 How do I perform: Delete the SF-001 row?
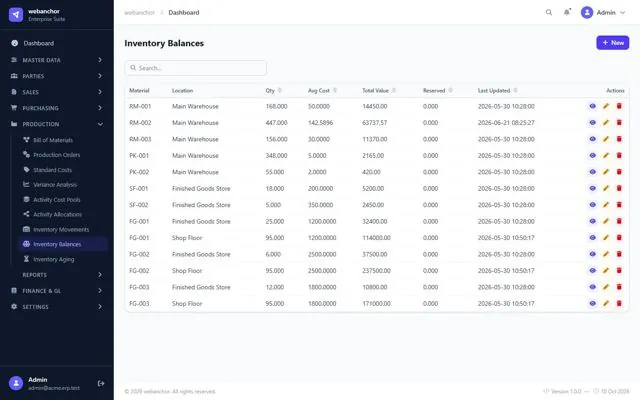[619, 188]
